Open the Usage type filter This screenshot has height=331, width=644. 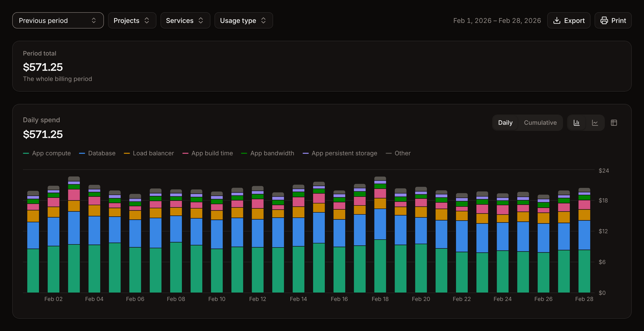[x=244, y=20]
